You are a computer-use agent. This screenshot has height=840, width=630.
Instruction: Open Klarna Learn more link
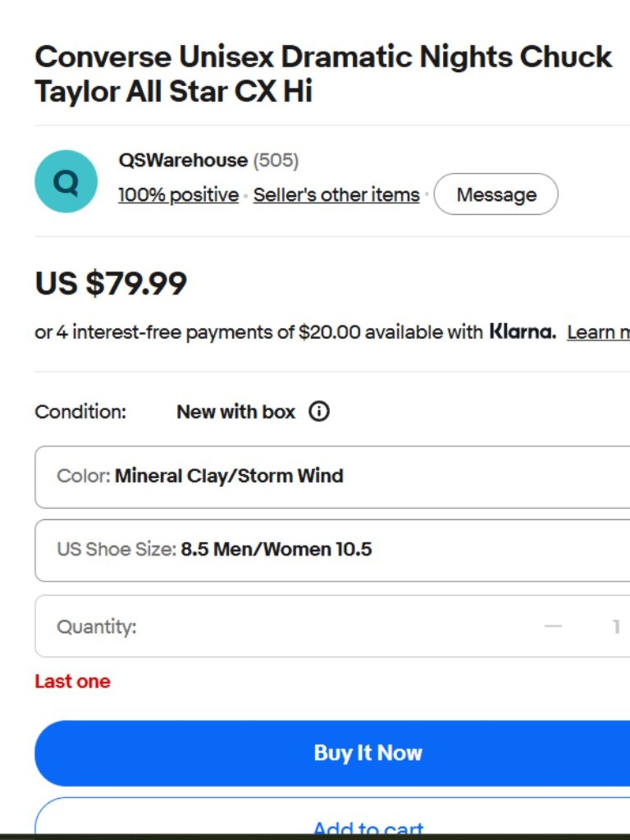tap(598, 332)
